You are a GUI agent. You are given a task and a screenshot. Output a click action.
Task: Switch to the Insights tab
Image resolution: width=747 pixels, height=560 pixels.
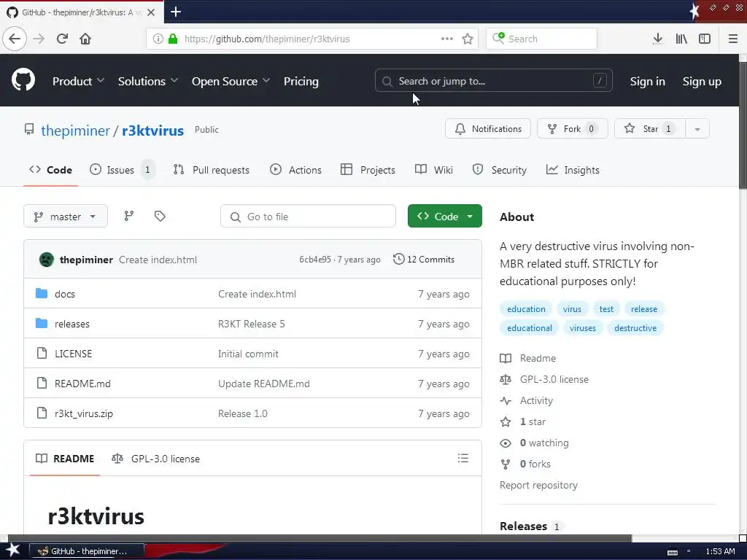click(573, 170)
